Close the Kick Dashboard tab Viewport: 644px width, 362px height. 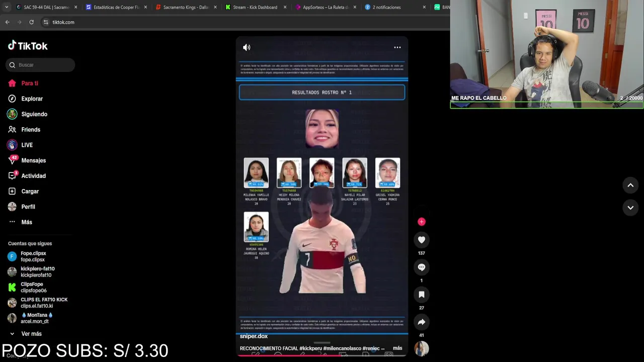(x=285, y=7)
